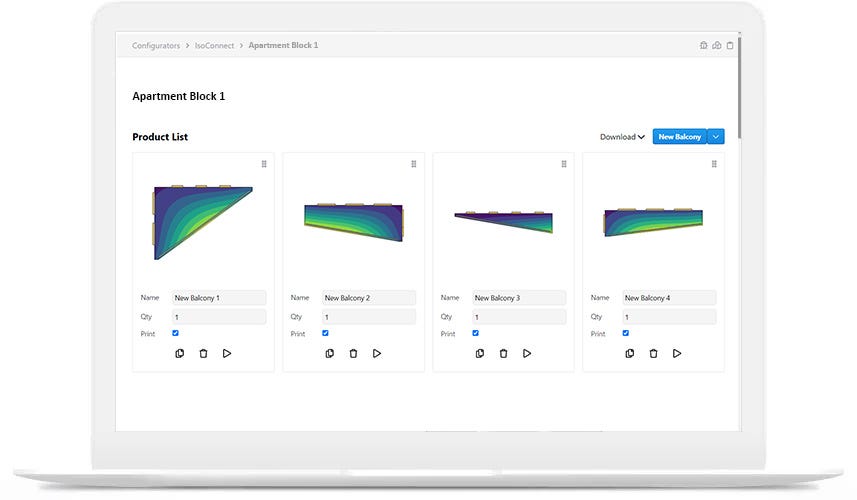Click Qty field of New Balcony 4
The width and height of the screenshot is (857, 500).
(669, 317)
